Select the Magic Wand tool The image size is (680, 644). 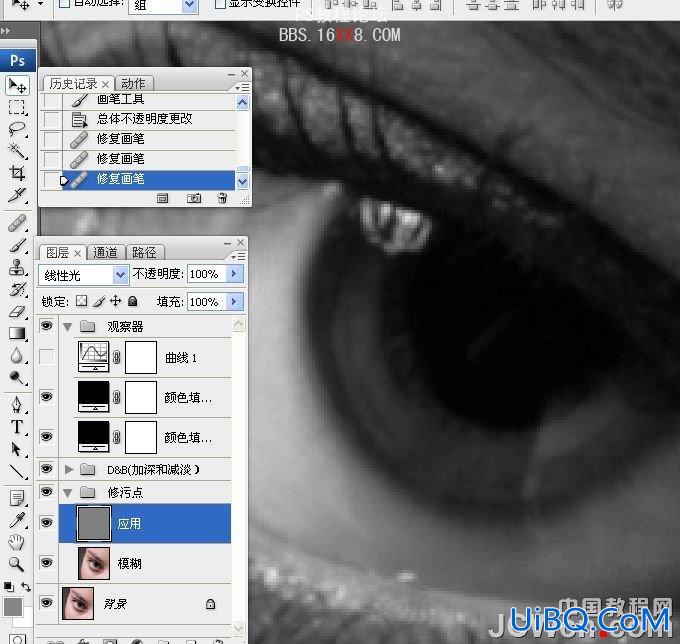point(17,150)
